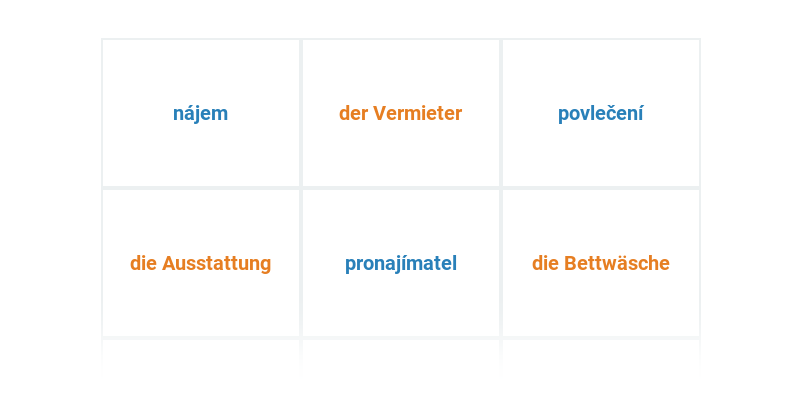Click the Czech match for der Vermieter
The height and width of the screenshot is (400, 800).
400,263
